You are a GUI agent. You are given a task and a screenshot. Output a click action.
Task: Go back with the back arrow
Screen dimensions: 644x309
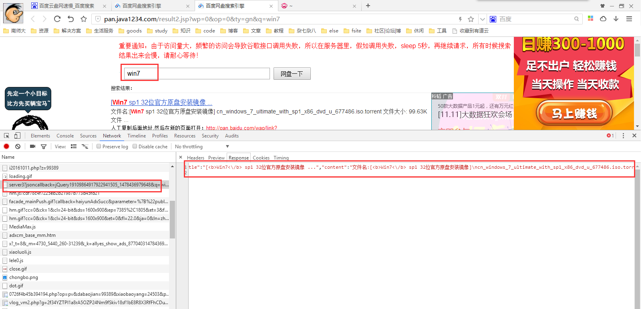[x=33, y=19]
